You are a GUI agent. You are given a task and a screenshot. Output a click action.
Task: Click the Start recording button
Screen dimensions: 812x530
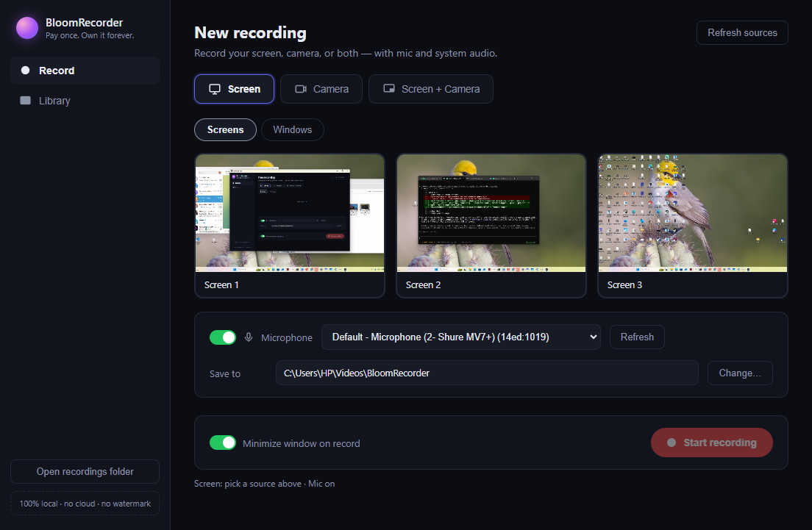pos(711,443)
